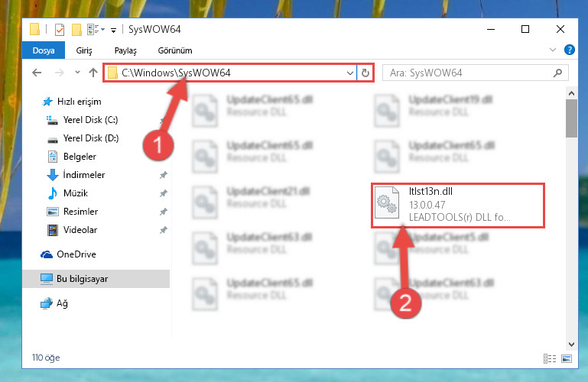Open recent locations dropdown arrow

click(77, 73)
